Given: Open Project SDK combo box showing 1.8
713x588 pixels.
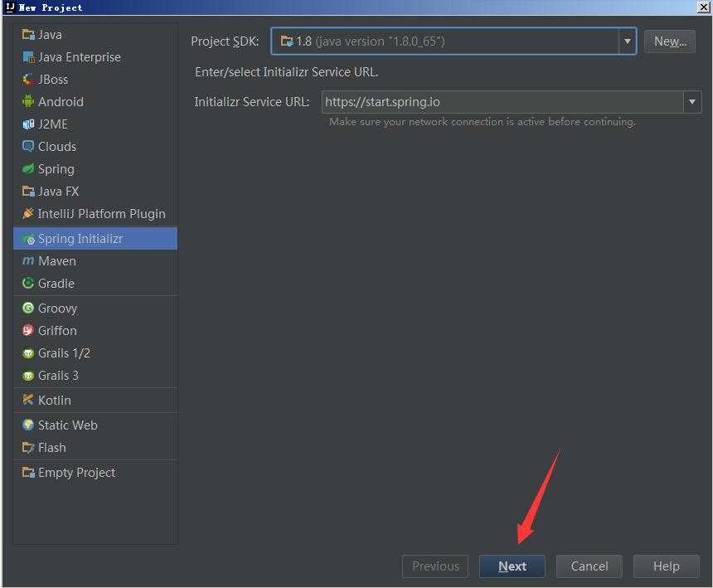Looking at the screenshot, I should click(x=454, y=41).
